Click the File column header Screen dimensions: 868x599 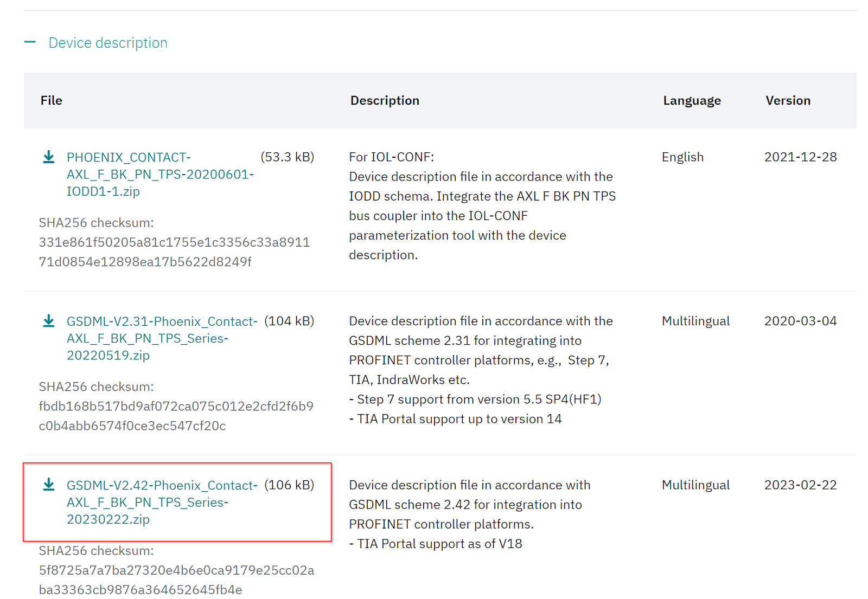(52, 100)
